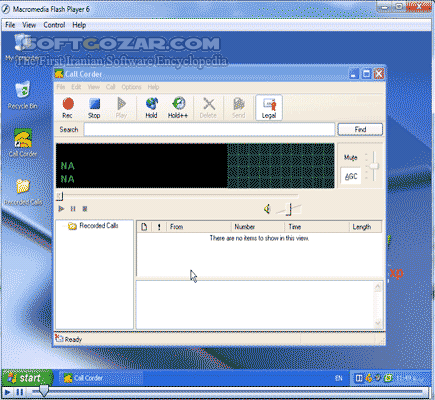Viewport: 435px width, 400px height.
Task: Click the Send toolbar icon
Action: click(239, 107)
